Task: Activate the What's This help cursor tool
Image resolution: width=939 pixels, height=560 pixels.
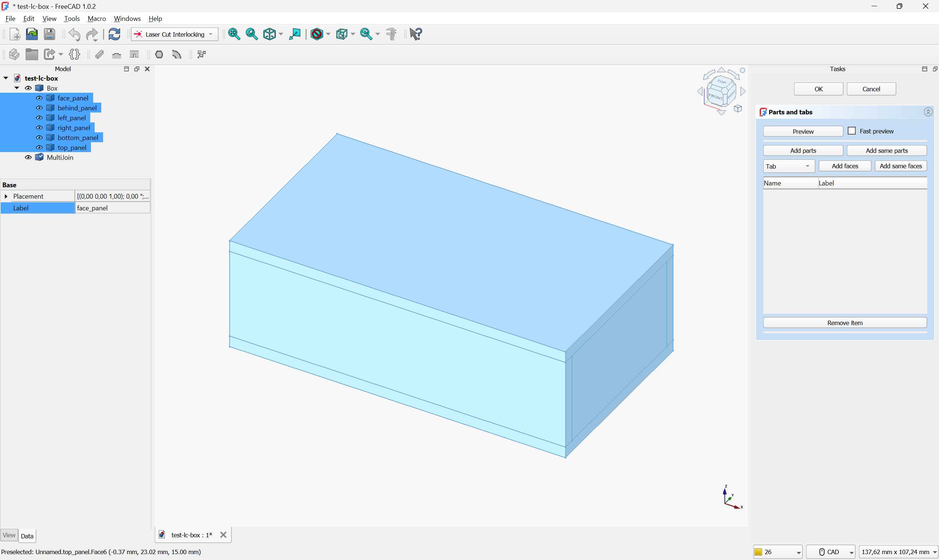Action: [x=415, y=34]
